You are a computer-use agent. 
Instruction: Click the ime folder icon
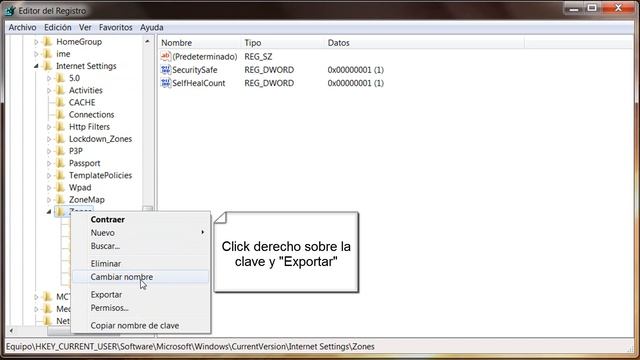[48, 54]
